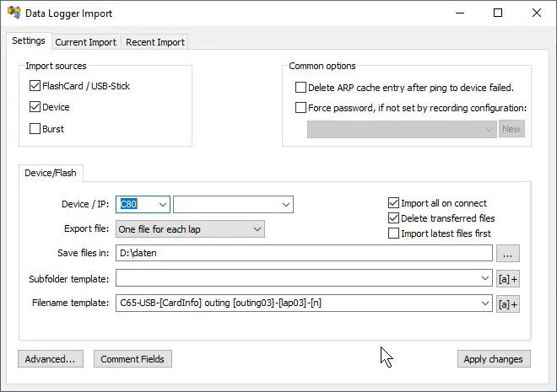This screenshot has width=557, height=392.
Task: Click the Save files in path field
Action: (304, 253)
